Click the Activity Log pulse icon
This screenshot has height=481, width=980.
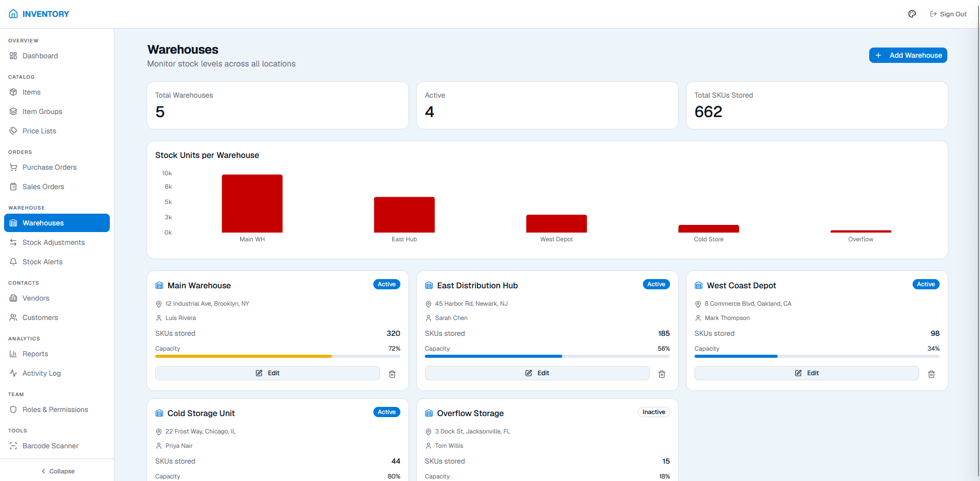tap(13, 373)
